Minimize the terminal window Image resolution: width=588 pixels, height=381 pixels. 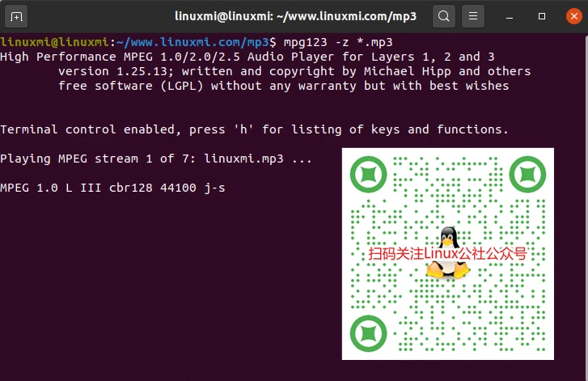510,16
